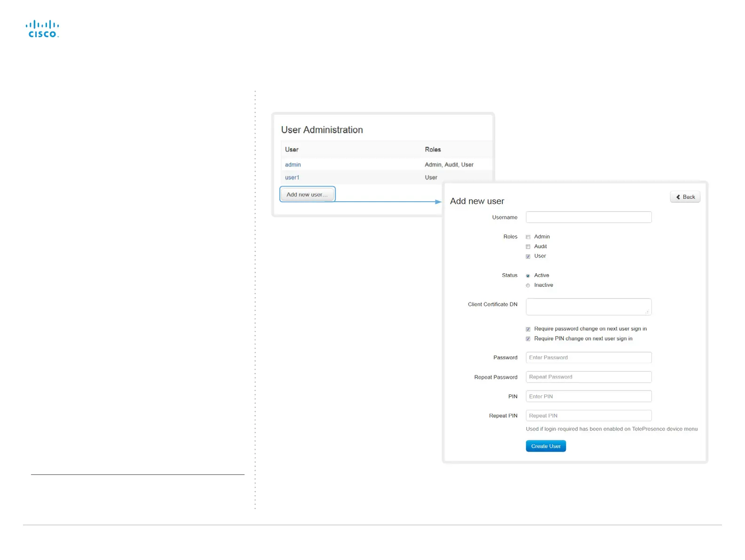Click the Enter Password field
The height and width of the screenshot is (560, 745).
(x=588, y=357)
